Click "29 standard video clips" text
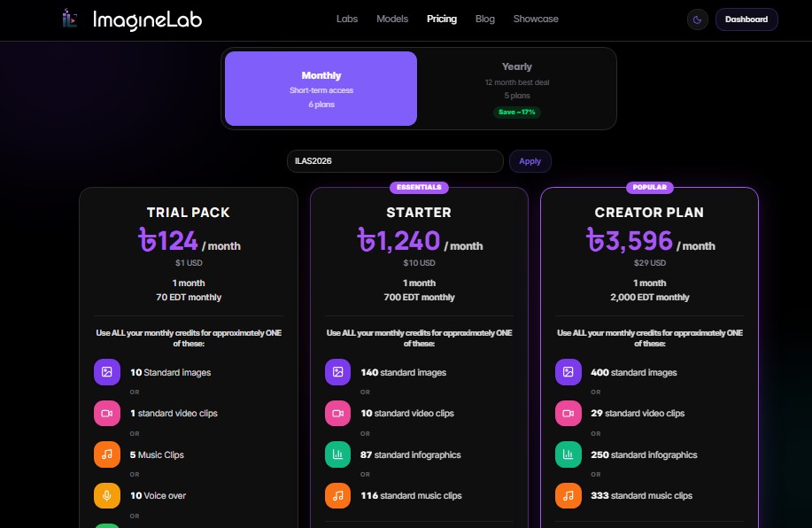Viewport: 812px width, 528px height. pyautogui.click(x=638, y=414)
